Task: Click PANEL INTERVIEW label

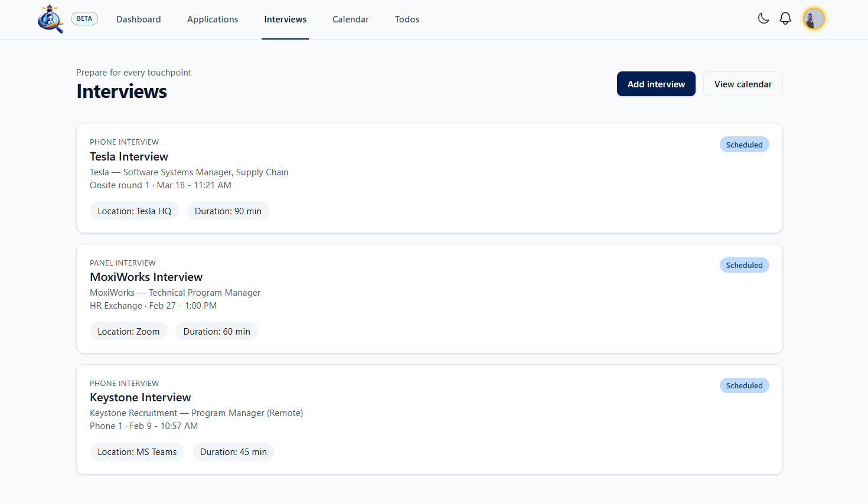Action: (123, 263)
